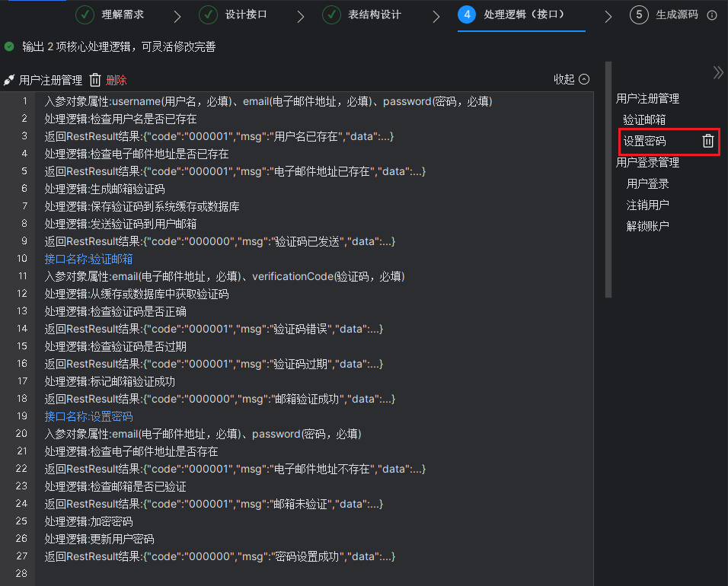Click the circled arrow icon next to 收起
The height and width of the screenshot is (586, 728).
coord(585,79)
